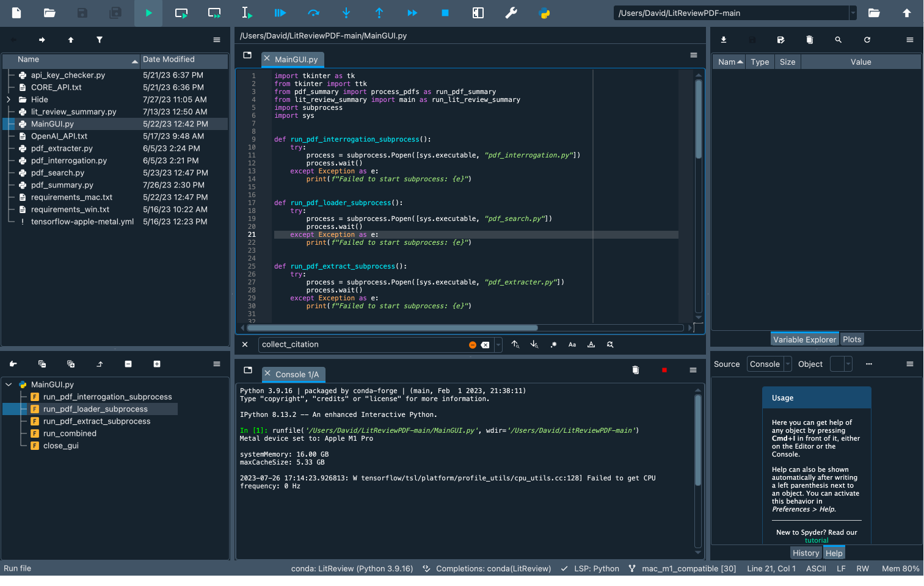Viewport: 924px width, 586px height.
Task: Filter filenames in the Files pane
Action: pyautogui.click(x=100, y=40)
